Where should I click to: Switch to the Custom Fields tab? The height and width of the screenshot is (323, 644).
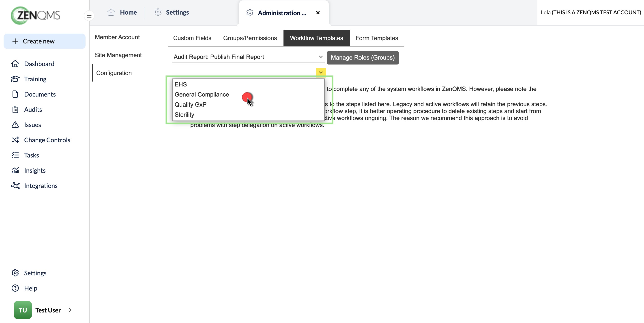(x=192, y=38)
